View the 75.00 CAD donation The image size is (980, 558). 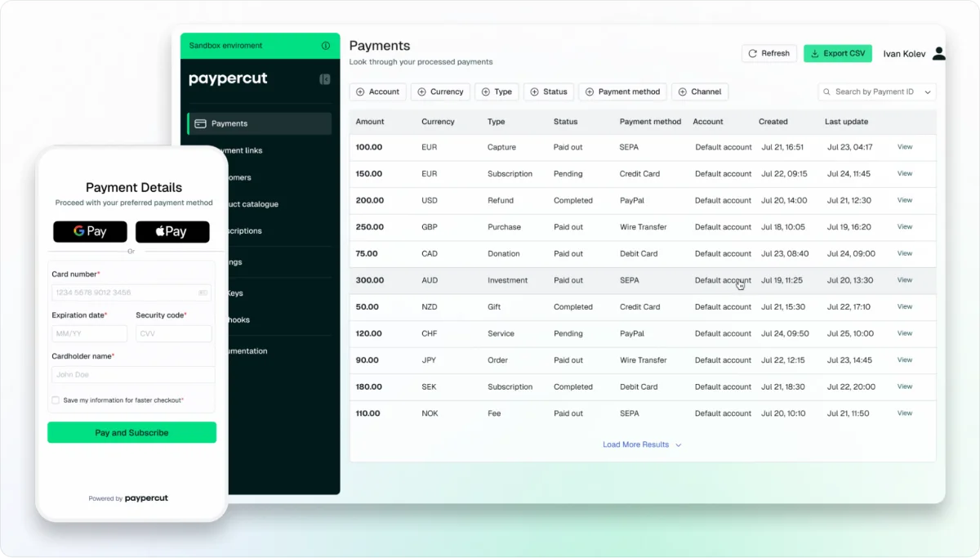(905, 253)
